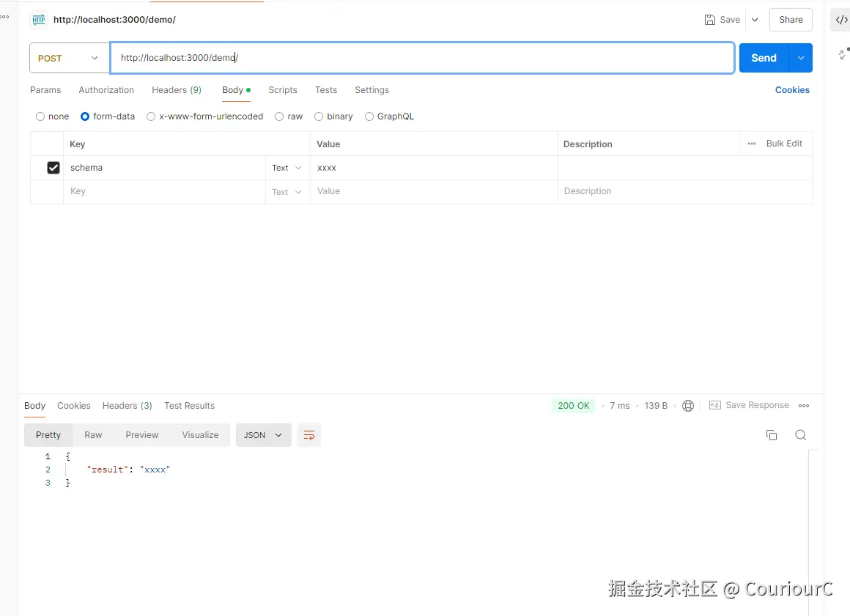The width and height of the screenshot is (850, 616).
Task: Click the schema key cell
Action: (164, 168)
